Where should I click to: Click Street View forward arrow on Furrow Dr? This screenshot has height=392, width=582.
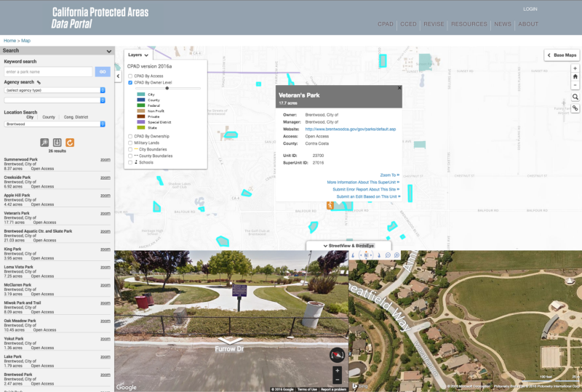[x=230, y=340]
